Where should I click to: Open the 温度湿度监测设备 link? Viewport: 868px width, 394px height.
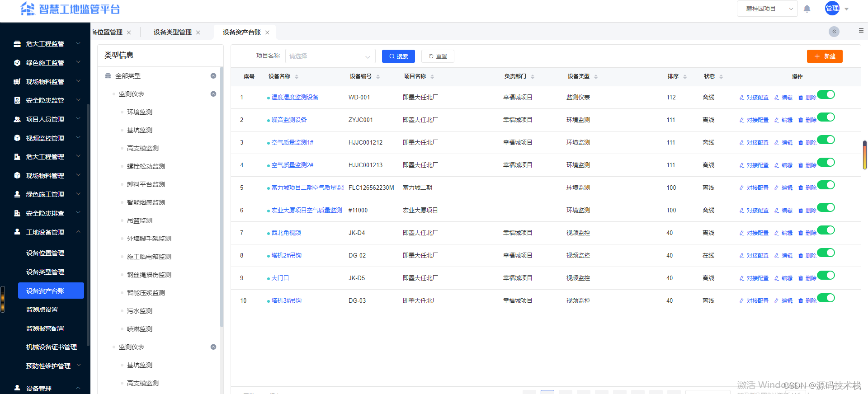[295, 97]
